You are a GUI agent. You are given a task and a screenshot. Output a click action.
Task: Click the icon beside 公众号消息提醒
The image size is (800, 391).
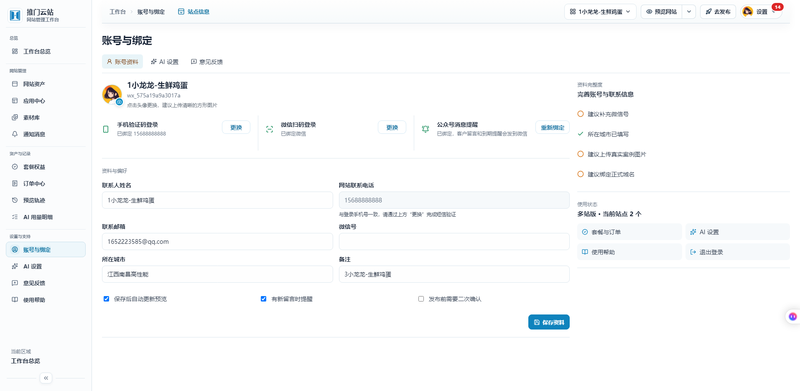point(426,129)
